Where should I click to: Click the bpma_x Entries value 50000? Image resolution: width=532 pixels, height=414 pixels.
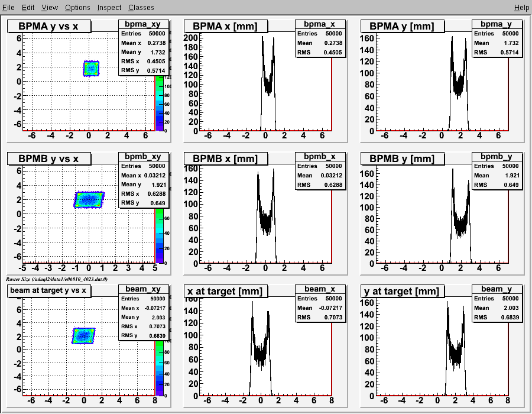(x=333, y=34)
